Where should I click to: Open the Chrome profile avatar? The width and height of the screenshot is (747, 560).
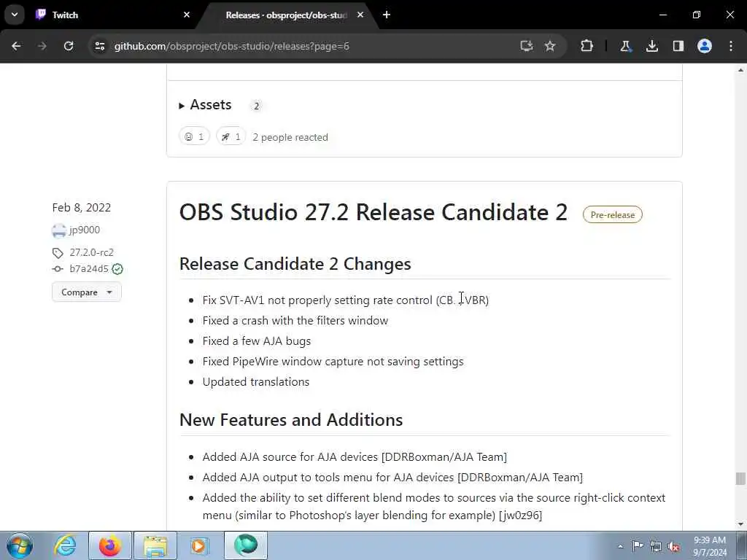[705, 46]
